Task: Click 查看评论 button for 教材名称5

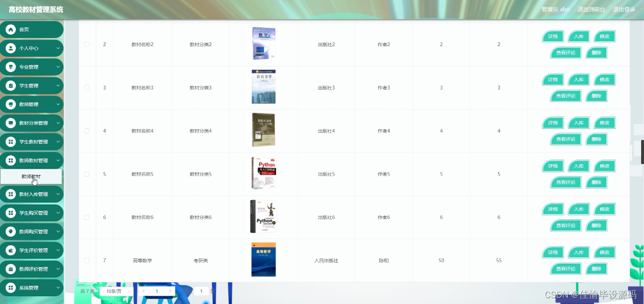Action: (x=566, y=182)
